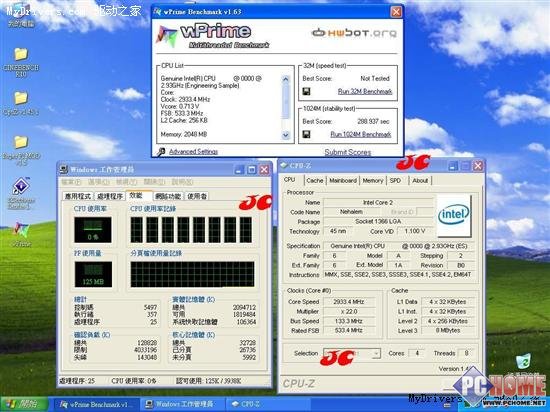
Task: Open the first (檔案) menu in Task Manager
Action: pos(71,182)
